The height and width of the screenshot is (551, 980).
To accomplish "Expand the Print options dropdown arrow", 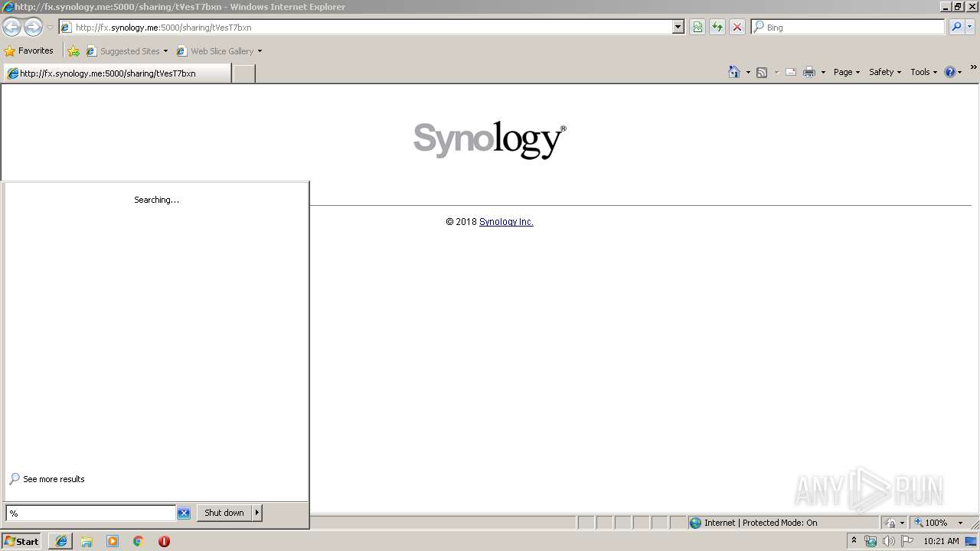I will [x=823, y=72].
